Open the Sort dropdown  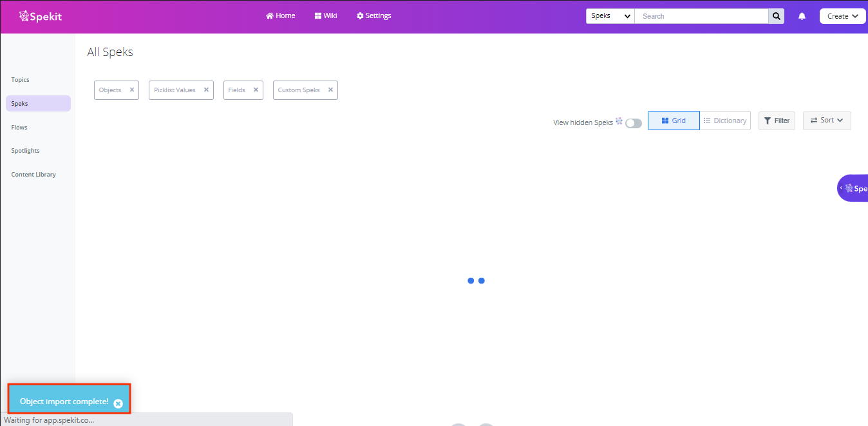(x=827, y=121)
